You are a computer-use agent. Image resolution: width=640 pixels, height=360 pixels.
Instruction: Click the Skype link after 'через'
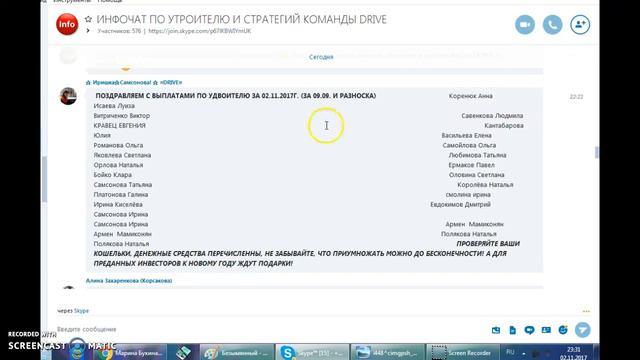pyautogui.click(x=81, y=311)
